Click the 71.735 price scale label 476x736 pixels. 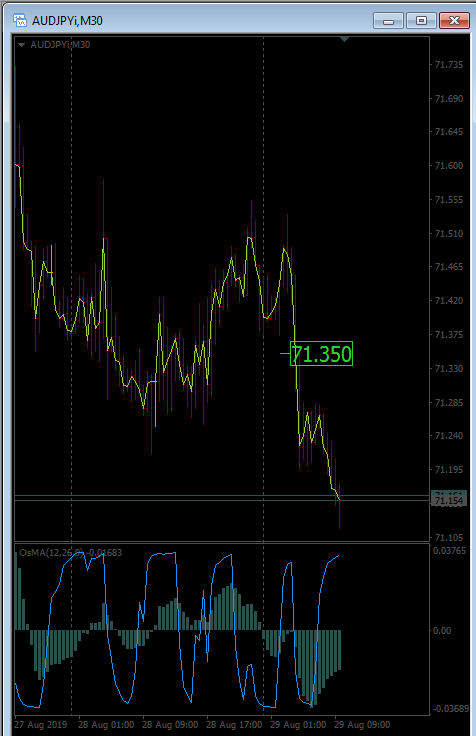click(449, 65)
